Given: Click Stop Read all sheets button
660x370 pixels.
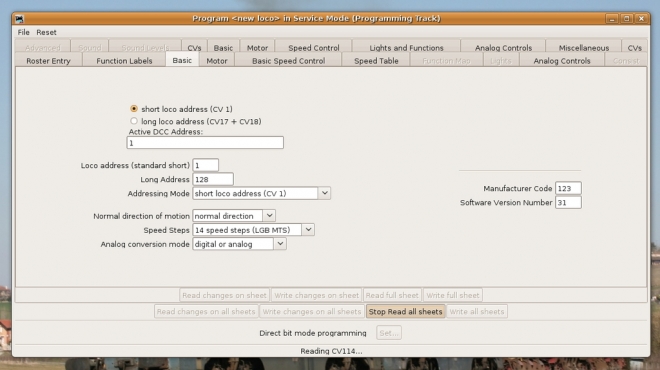Looking at the screenshot, I should (x=405, y=311).
